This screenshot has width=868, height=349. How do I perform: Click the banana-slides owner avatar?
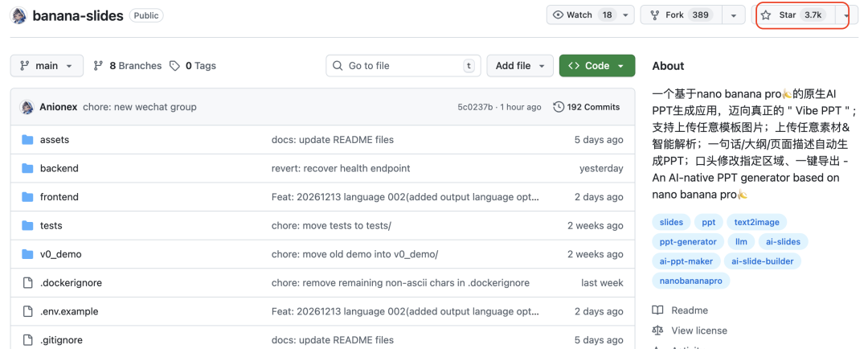pyautogui.click(x=19, y=15)
